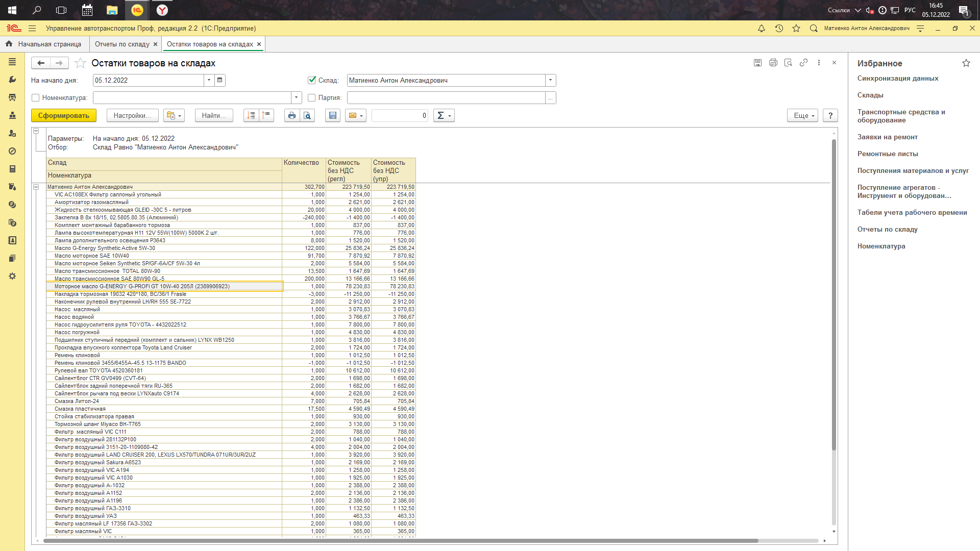Open the hamburger main menu next to 1C logo

click(x=32, y=29)
